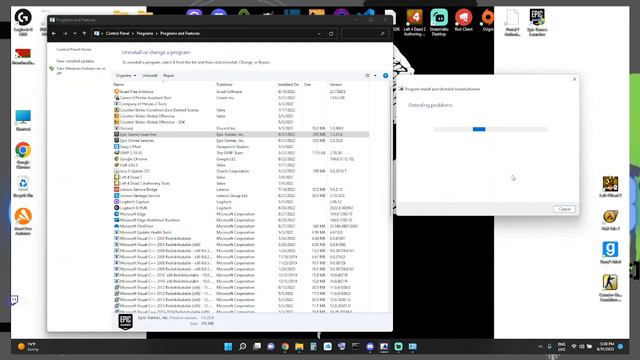Open taskbar Search icon
The image size is (640, 360).
242,347
